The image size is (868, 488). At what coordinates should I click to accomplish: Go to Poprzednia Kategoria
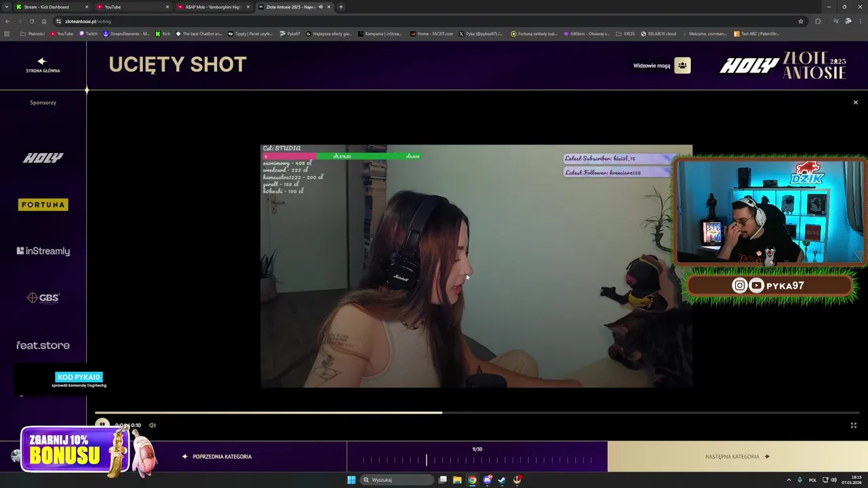[217, 457]
